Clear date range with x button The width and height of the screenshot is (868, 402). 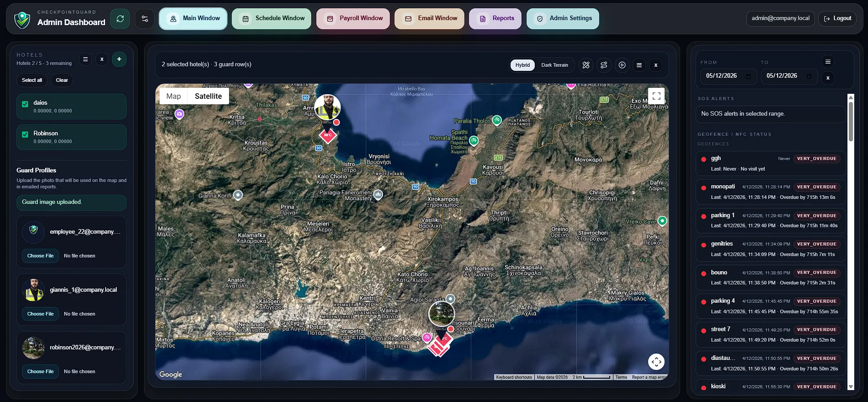tap(828, 77)
